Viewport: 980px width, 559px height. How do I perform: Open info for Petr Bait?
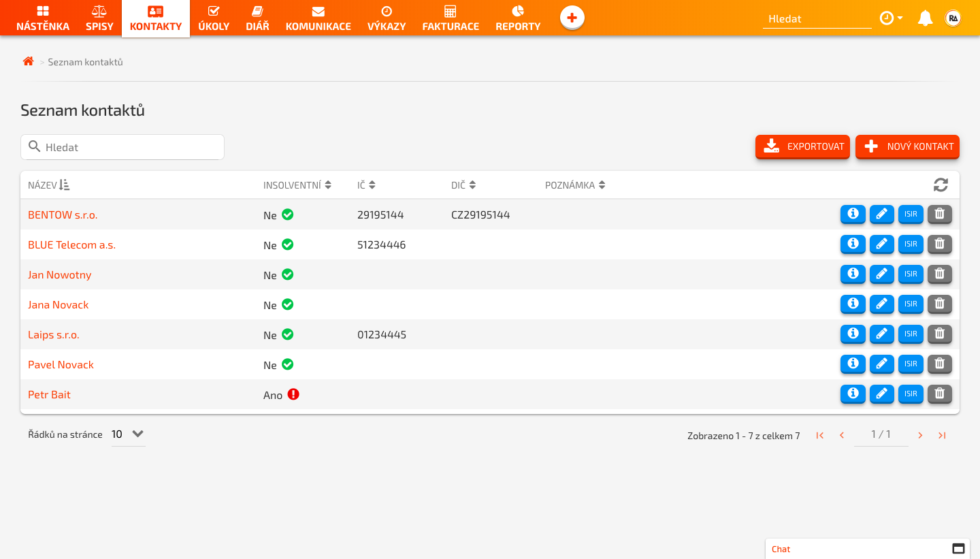(853, 394)
